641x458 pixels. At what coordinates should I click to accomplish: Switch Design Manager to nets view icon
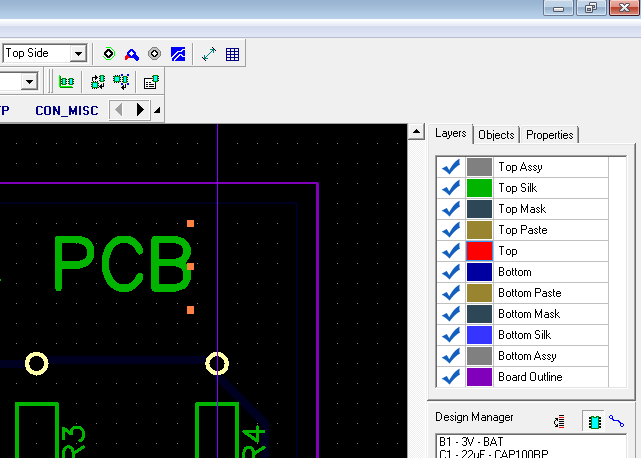coord(616,420)
